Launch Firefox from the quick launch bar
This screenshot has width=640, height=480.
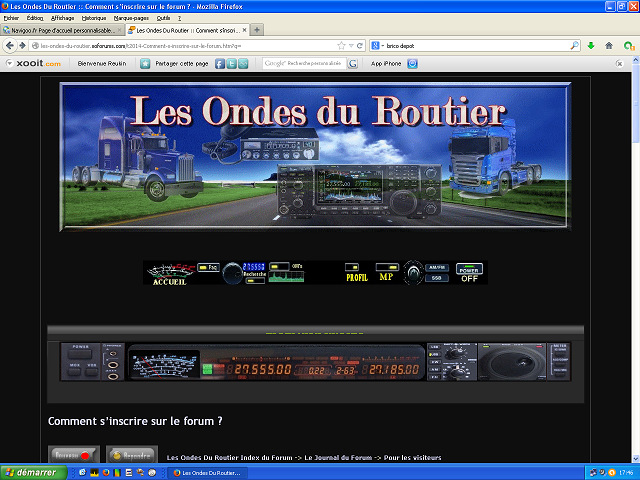106,473
